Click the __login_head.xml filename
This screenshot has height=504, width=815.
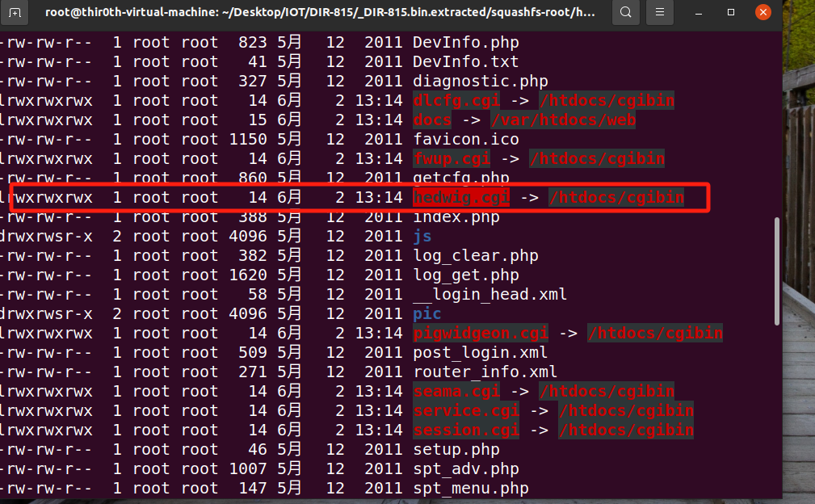pos(490,295)
